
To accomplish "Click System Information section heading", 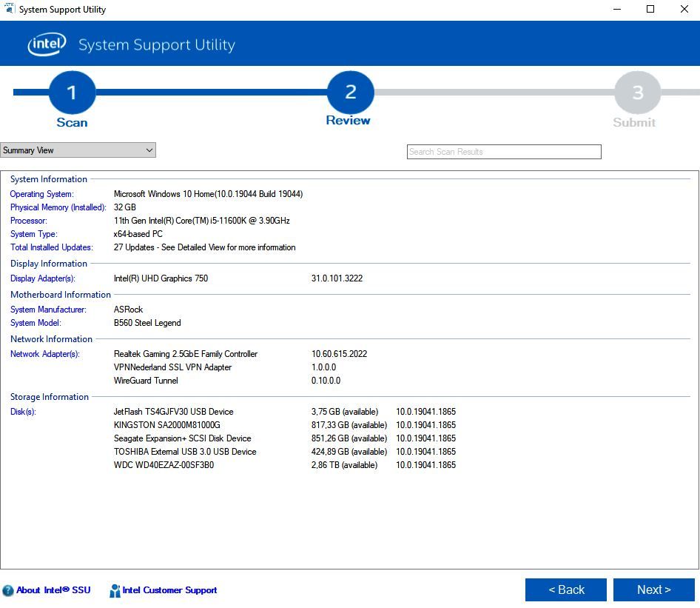I will (x=49, y=179).
